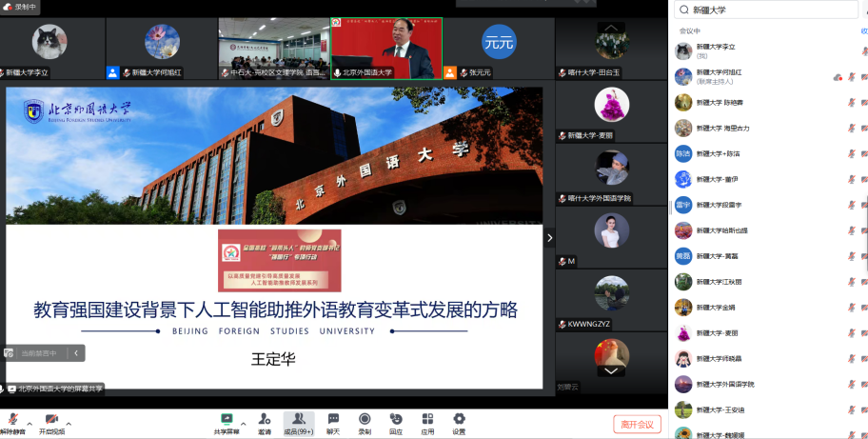The width and height of the screenshot is (868, 439).
Task: Show more participants with the down chevron
Action: coord(611,370)
